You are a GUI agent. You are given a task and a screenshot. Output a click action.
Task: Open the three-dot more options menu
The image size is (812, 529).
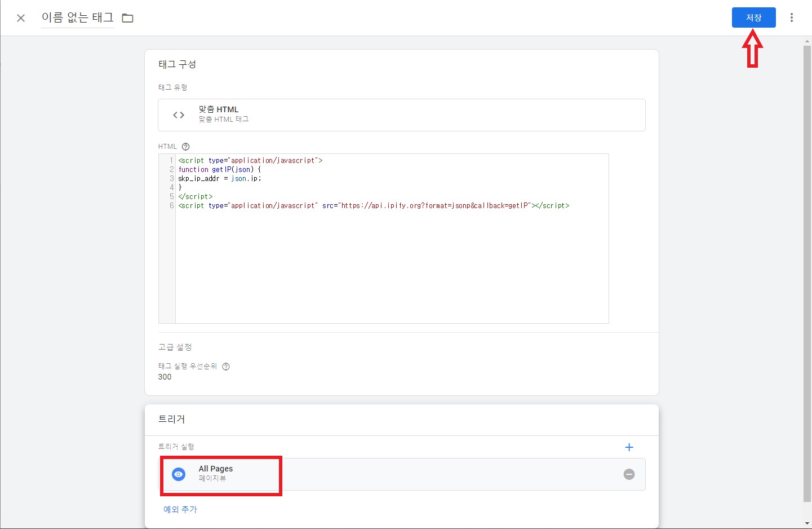click(x=792, y=17)
